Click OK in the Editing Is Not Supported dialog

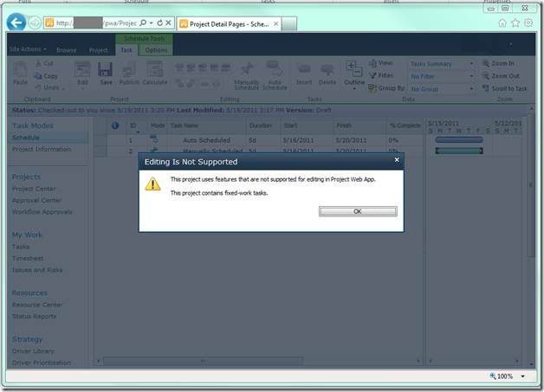[358, 211]
